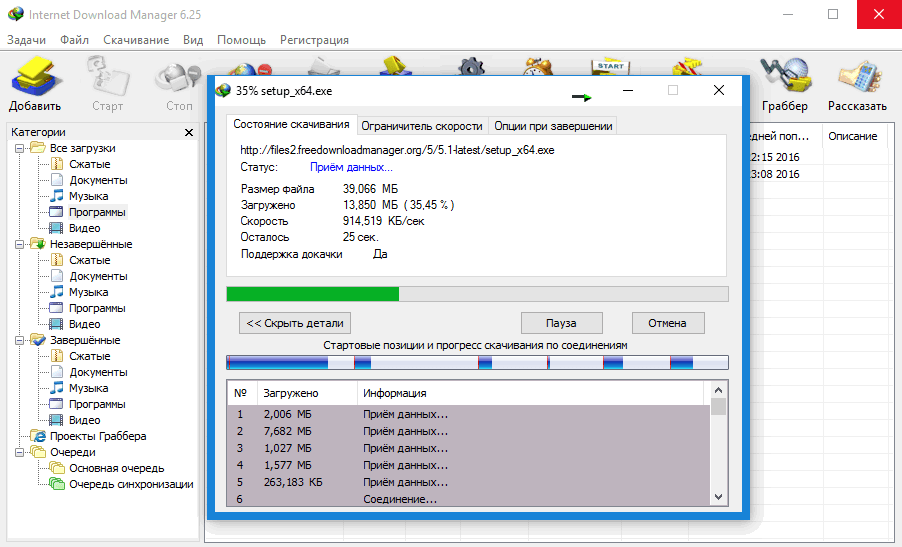The width and height of the screenshot is (902, 547).
Task: Select Видео under Завершённые
Action: [85, 420]
